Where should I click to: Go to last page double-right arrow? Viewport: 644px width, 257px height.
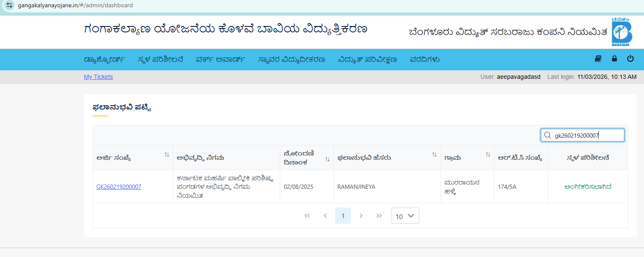click(379, 216)
